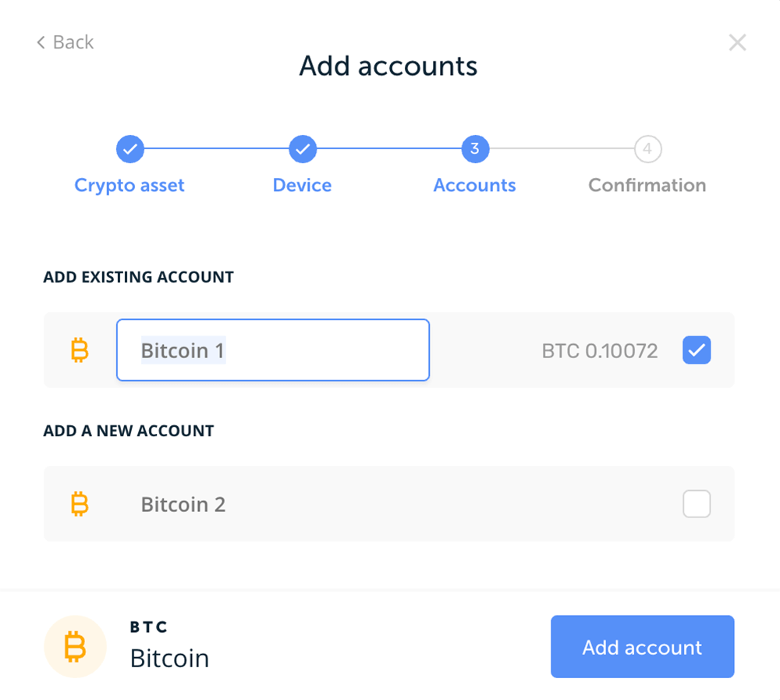Click the Bitcoin icon beside Bitcoin 1
780x700 pixels.
point(80,350)
